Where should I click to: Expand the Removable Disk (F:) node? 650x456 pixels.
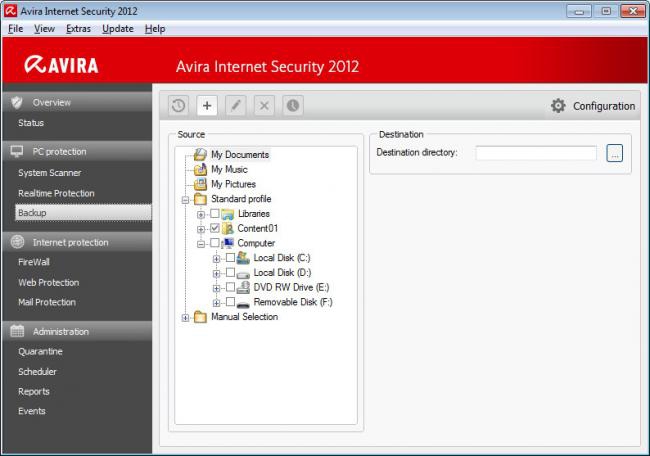pos(216,303)
